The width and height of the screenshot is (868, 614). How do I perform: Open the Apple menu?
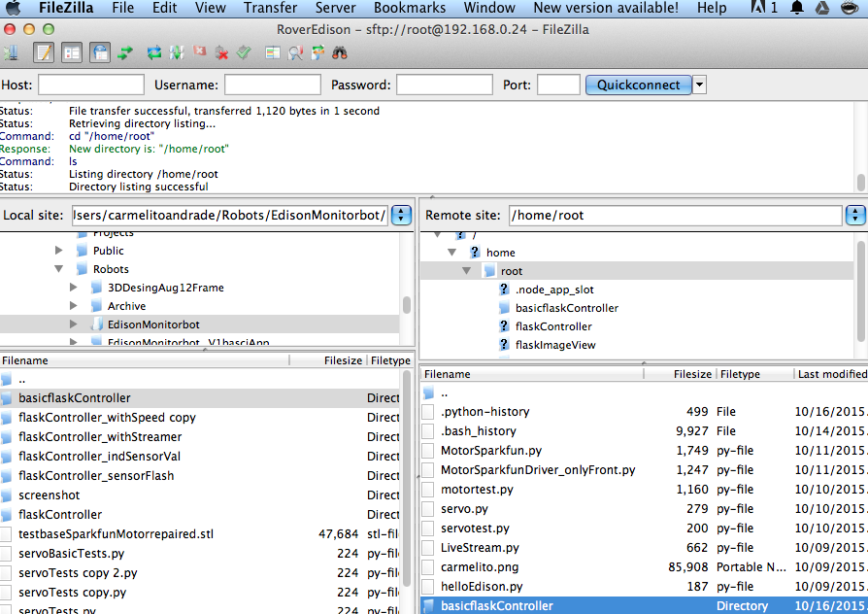pyautogui.click(x=13, y=8)
